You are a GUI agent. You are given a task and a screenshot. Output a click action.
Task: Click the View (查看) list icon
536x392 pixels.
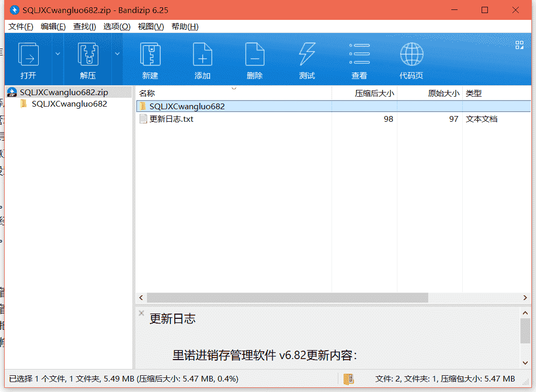[359, 54]
